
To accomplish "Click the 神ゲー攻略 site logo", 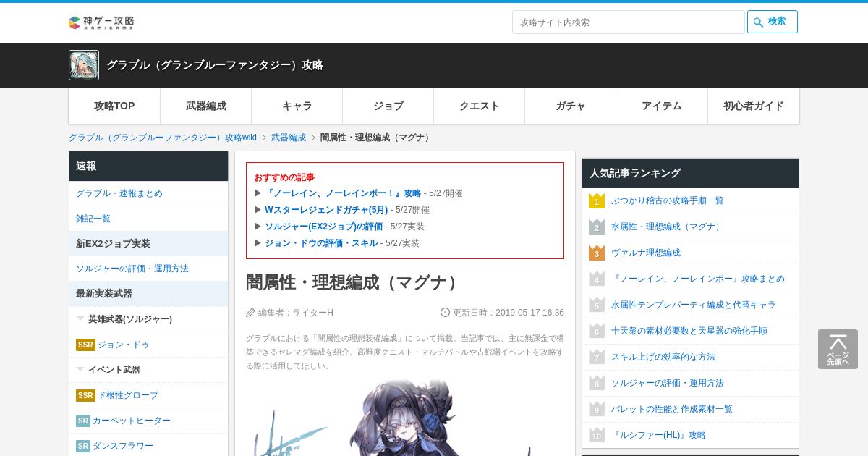I will [101, 22].
